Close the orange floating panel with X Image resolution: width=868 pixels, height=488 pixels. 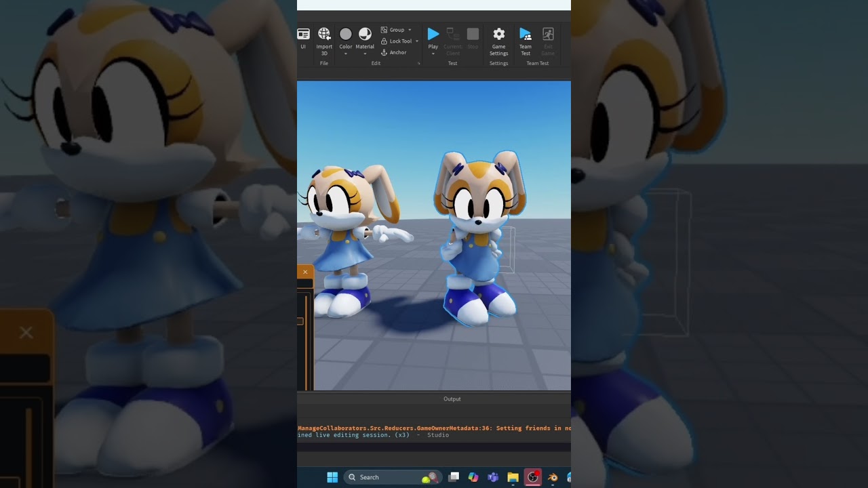click(x=305, y=272)
